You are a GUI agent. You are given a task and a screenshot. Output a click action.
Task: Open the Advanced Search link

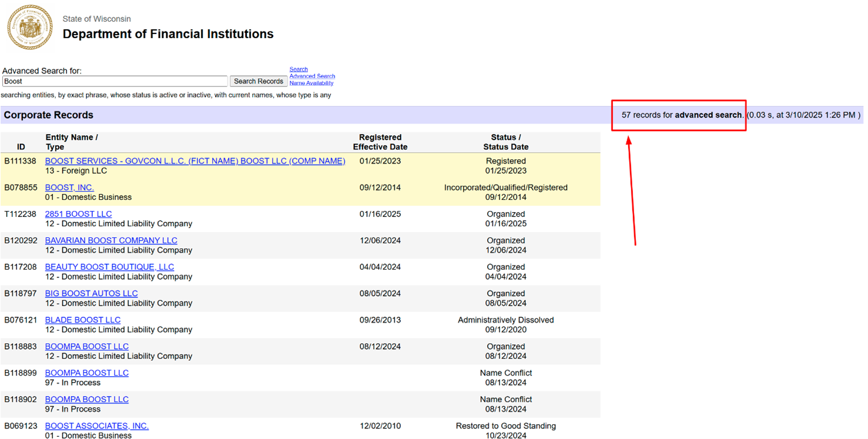(x=312, y=76)
